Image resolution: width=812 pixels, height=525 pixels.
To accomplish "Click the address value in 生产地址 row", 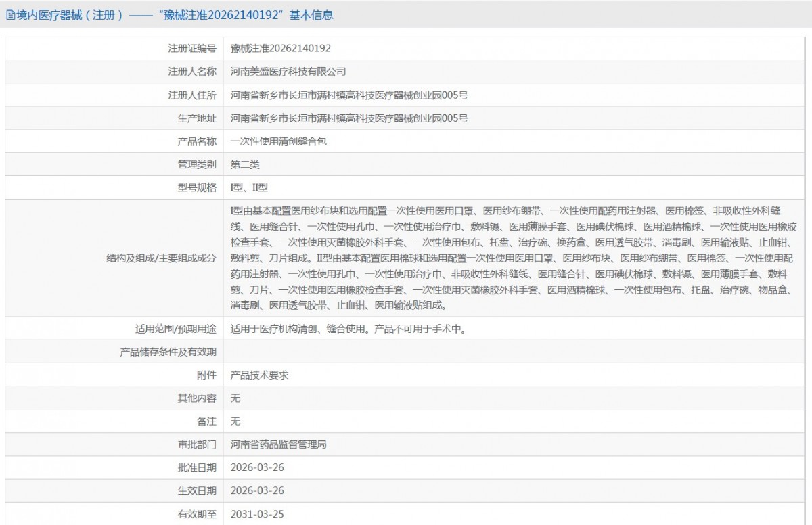I will click(349, 118).
